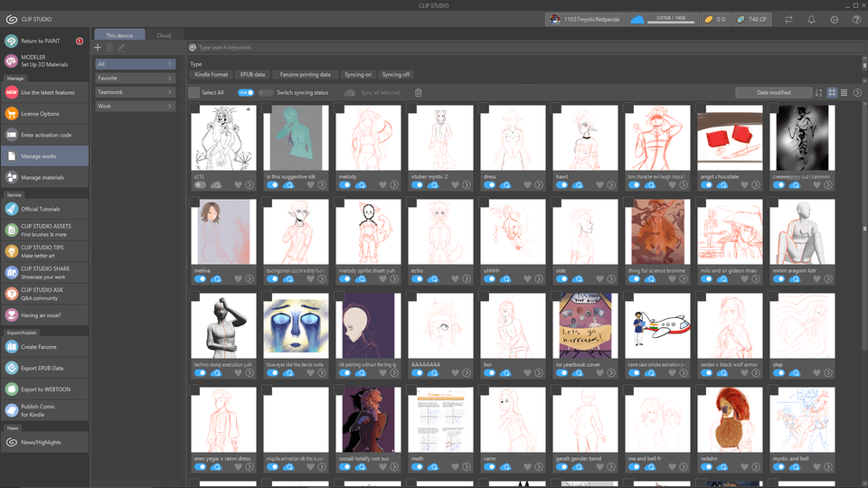Click the cloud storage icon
This screenshot has width=868, height=488.
(x=637, y=19)
